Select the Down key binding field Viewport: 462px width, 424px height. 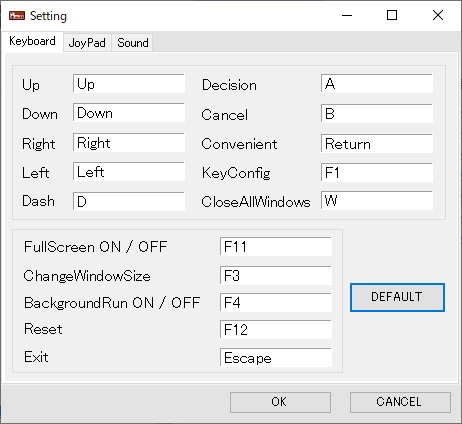129,113
